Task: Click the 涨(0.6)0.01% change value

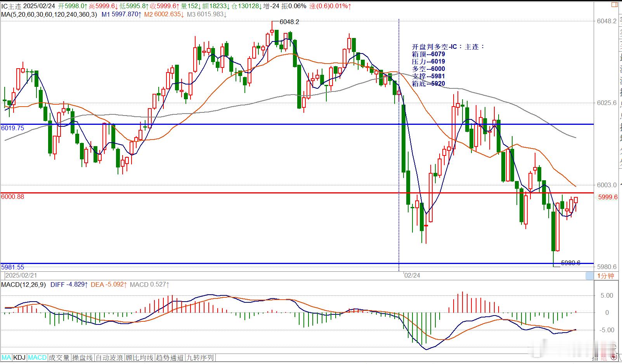Action: 331,6
